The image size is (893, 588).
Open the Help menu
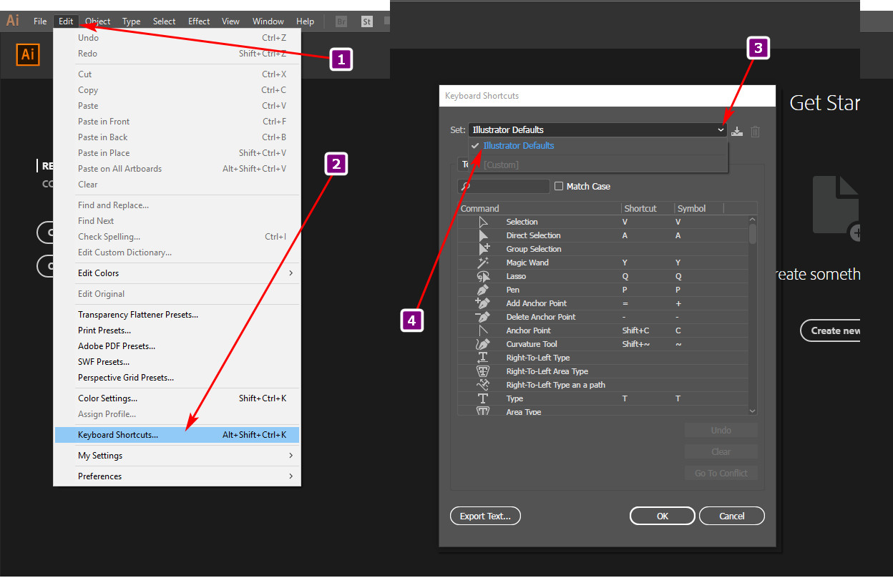305,21
